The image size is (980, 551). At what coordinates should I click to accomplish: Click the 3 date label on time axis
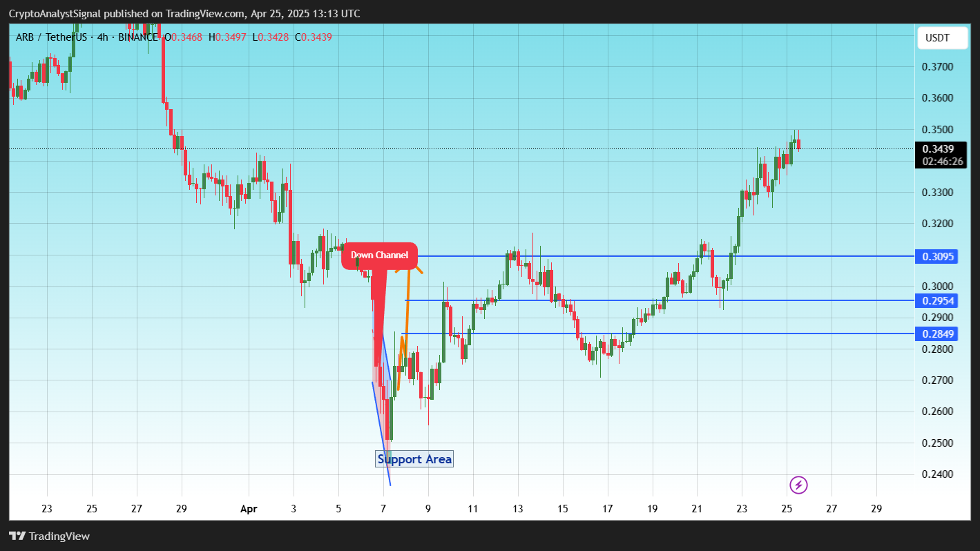point(294,509)
